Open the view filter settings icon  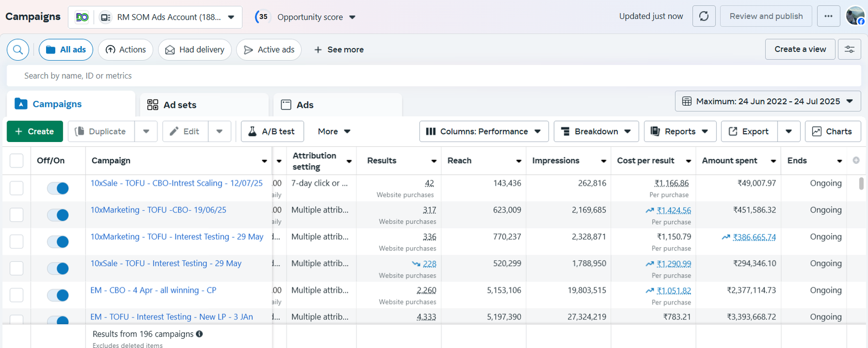pos(850,49)
